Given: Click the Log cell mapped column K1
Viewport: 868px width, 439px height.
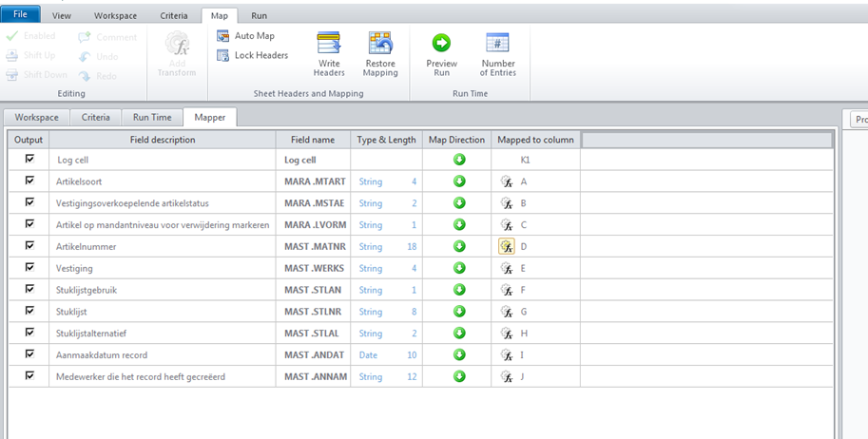Looking at the screenshot, I should click(x=526, y=160).
